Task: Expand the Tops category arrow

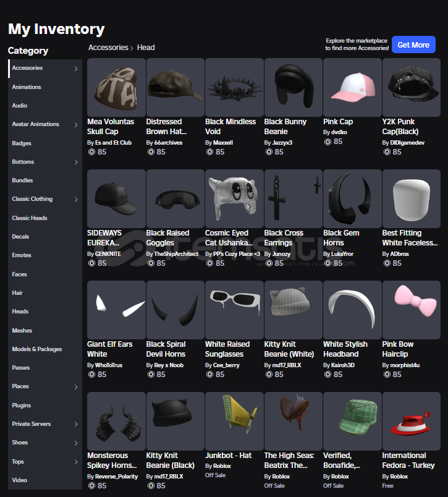Action: point(76,462)
